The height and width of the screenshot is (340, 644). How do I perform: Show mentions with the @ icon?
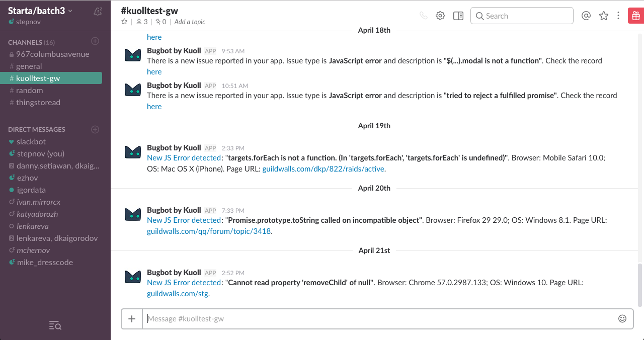pos(586,16)
